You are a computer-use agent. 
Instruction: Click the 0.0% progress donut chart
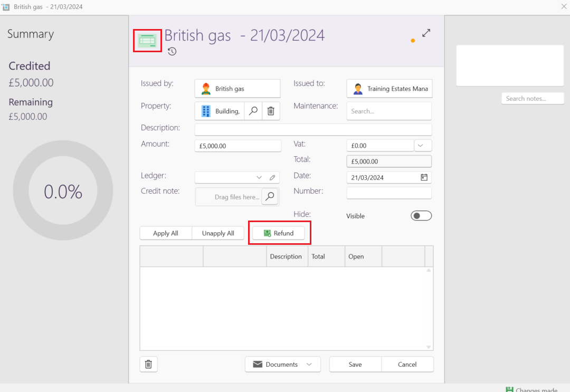(63, 191)
